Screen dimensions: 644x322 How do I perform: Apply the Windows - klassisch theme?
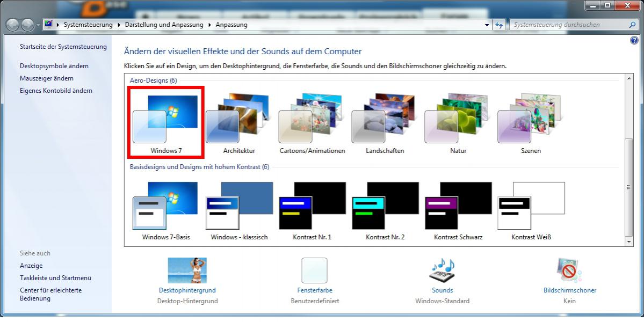tap(239, 211)
